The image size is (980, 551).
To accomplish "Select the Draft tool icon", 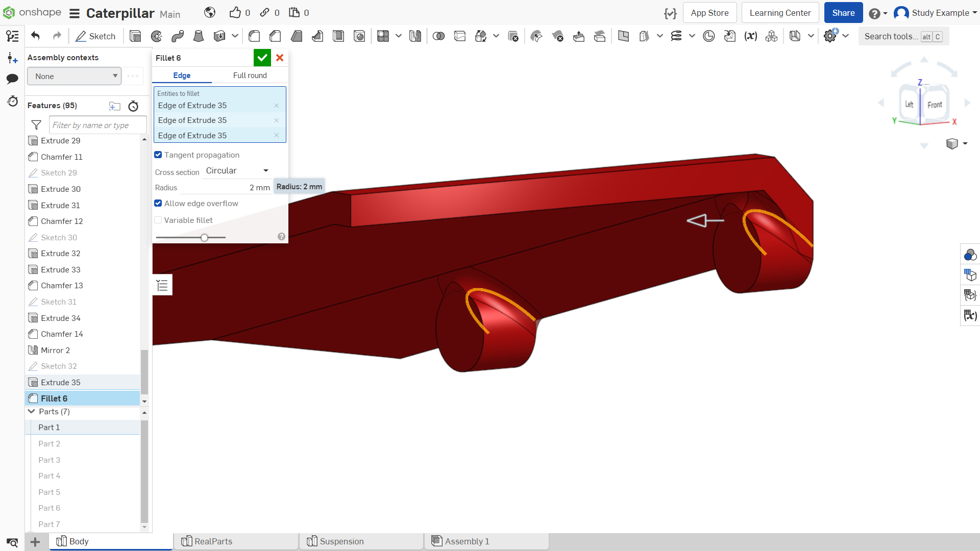I will [297, 36].
